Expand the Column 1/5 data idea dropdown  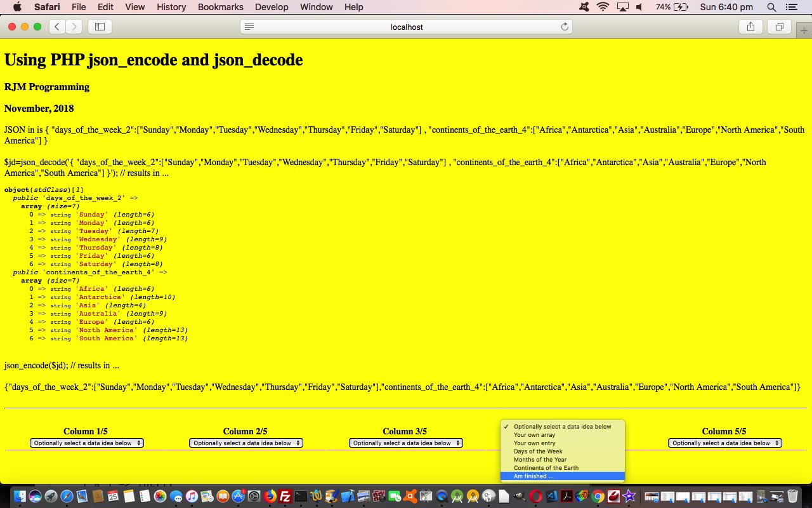tap(86, 443)
